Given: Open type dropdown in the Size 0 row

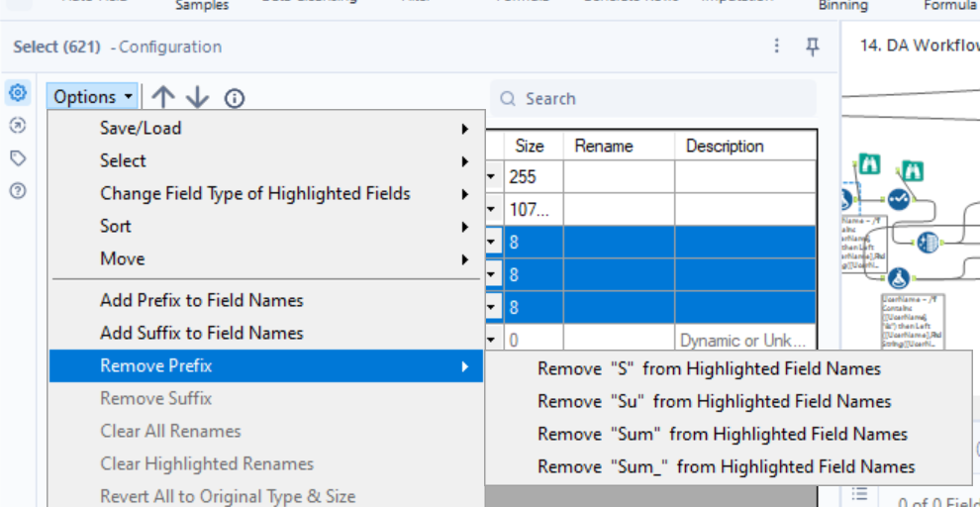Looking at the screenshot, I should (492, 340).
